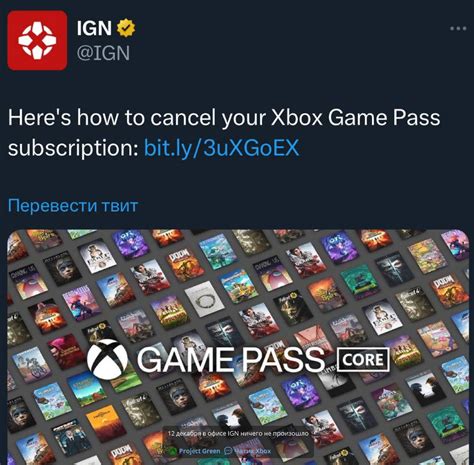Open the three-dot more options menu

tap(458, 28)
